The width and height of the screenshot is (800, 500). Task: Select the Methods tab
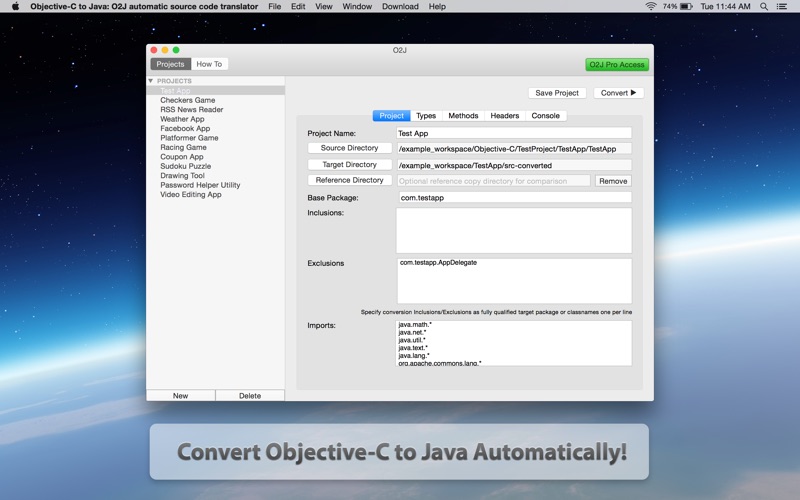pos(463,116)
